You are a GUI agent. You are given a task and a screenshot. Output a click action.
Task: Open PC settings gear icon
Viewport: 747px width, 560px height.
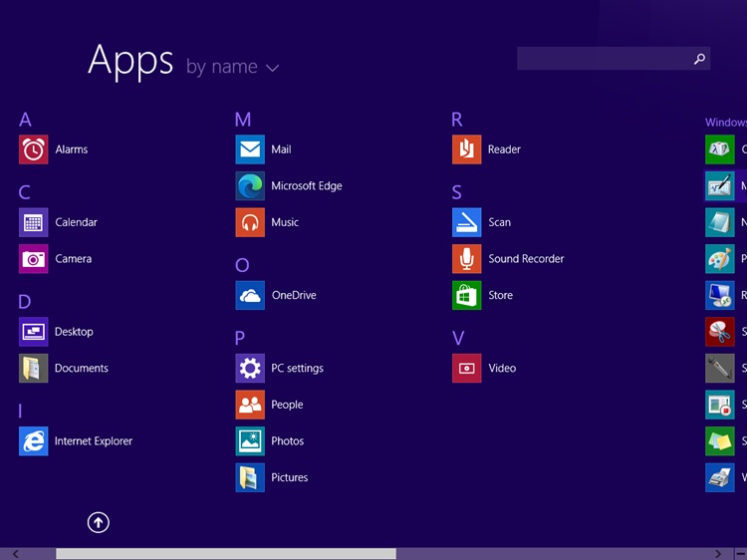[250, 368]
